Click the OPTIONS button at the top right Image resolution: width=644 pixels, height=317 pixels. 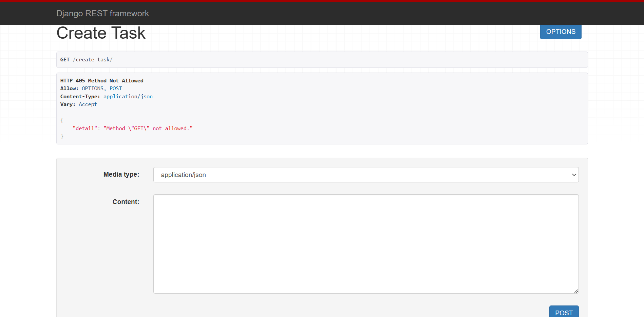[x=560, y=32]
